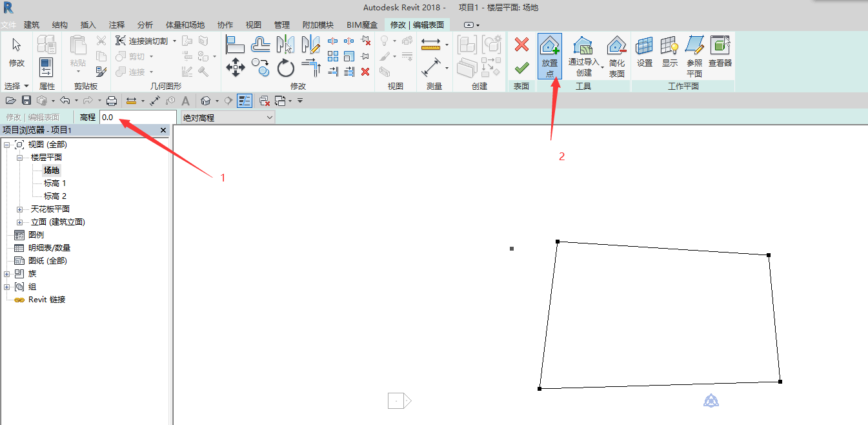Close the 项目浏览器 panel
The height and width of the screenshot is (425, 868).
point(163,130)
